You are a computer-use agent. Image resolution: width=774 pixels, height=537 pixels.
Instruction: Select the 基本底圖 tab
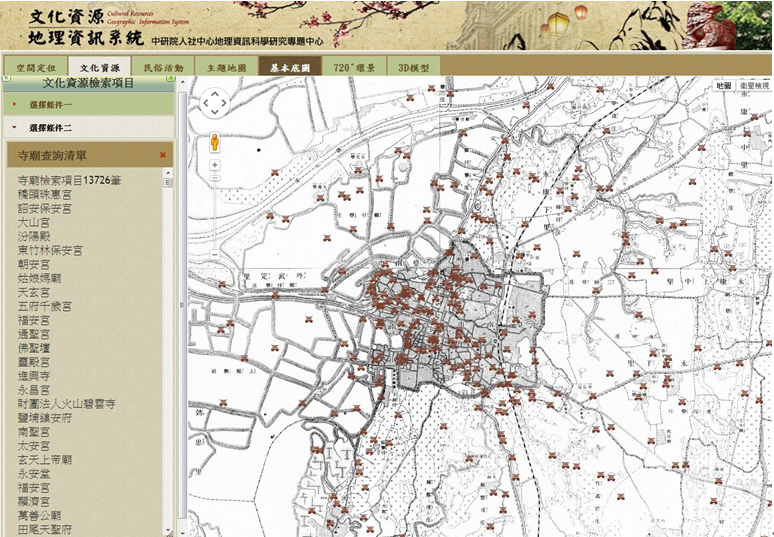(x=290, y=67)
